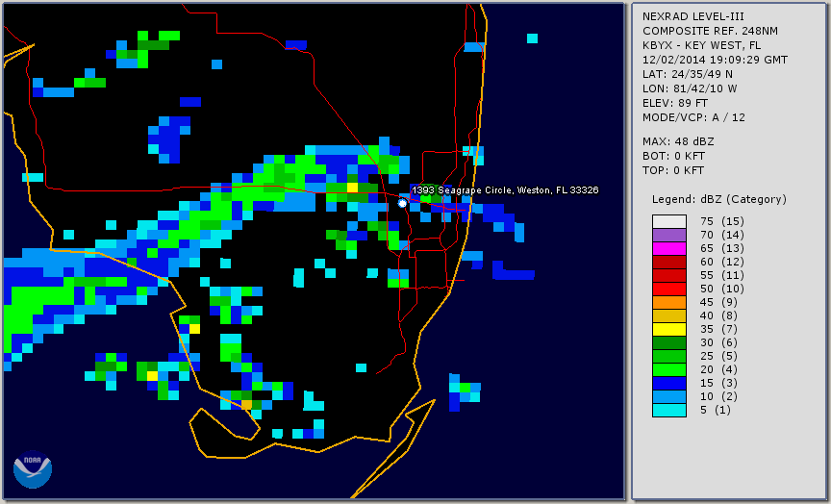
Task: Select the 45 dBZ orange legend swatch
Action: (x=669, y=303)
